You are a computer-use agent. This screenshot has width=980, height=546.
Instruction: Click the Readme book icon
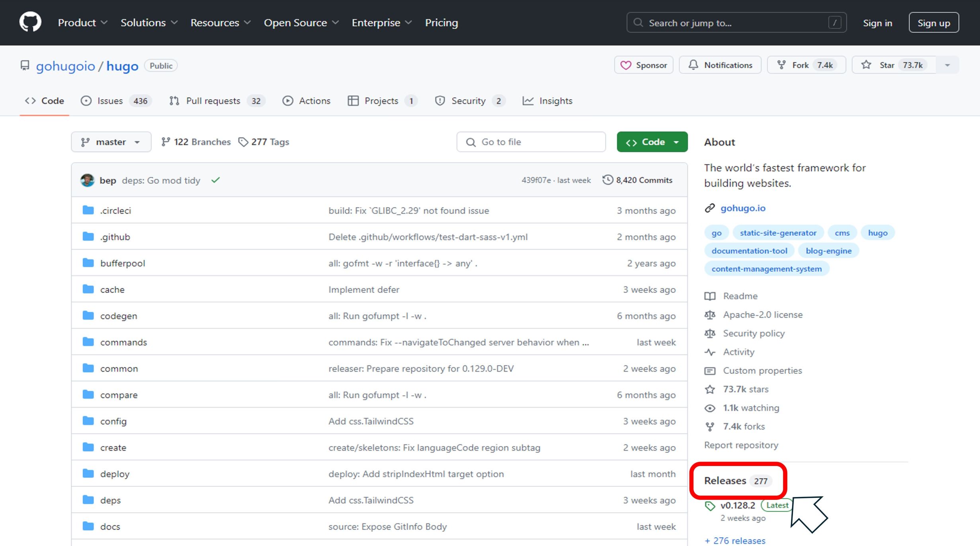pyautogui.click(x=710, y=296)
